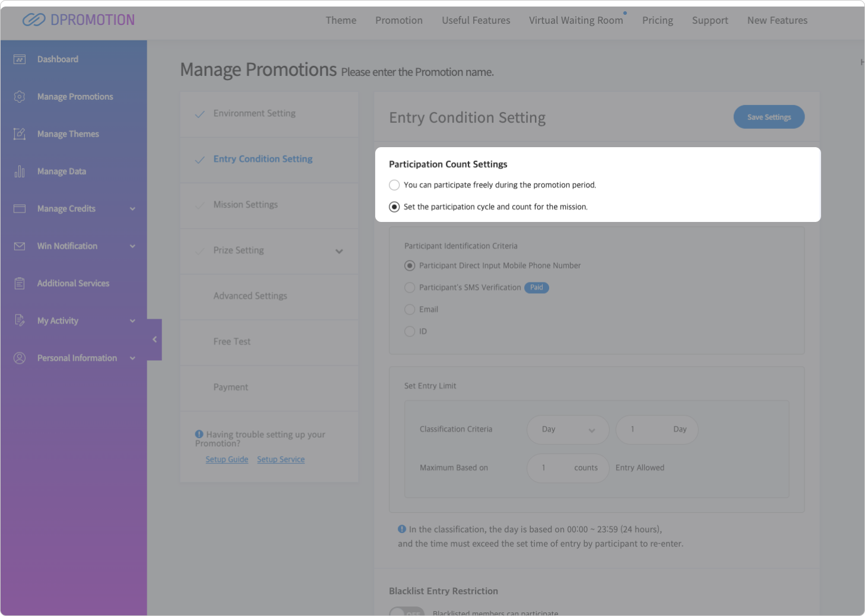Open the Setup Guide link
Screen dimensions: 865x616
coord(227,459)
